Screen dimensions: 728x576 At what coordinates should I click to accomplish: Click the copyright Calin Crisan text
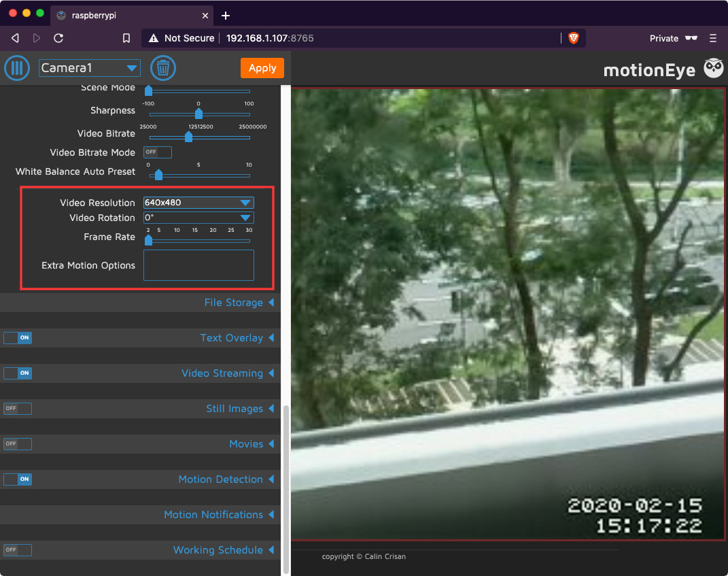[364, 556]
